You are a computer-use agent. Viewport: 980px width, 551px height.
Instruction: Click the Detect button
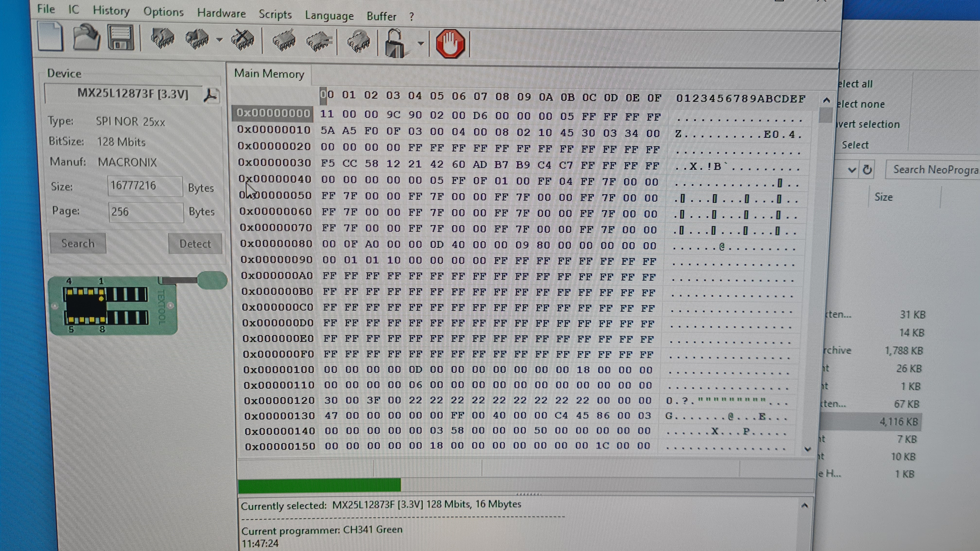195,244
